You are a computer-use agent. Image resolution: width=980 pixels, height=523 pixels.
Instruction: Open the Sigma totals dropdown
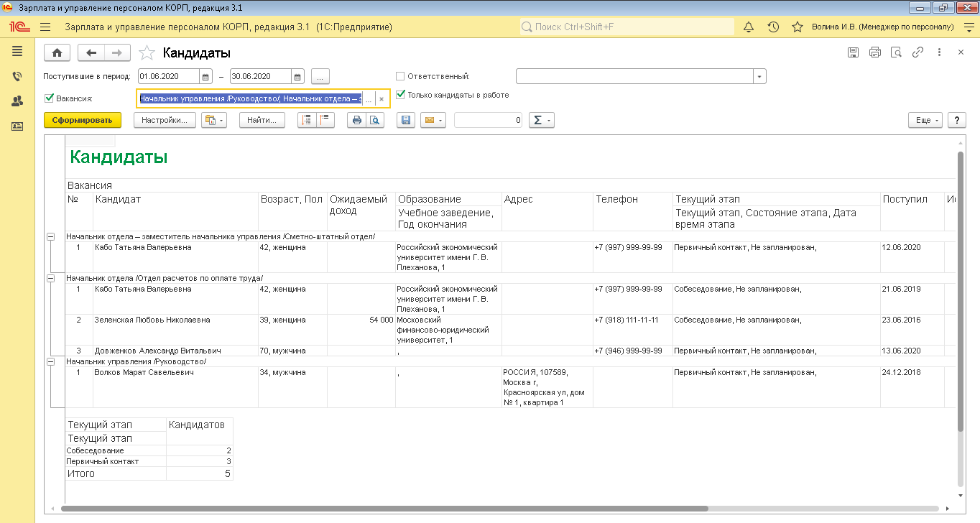coord(541,121)
